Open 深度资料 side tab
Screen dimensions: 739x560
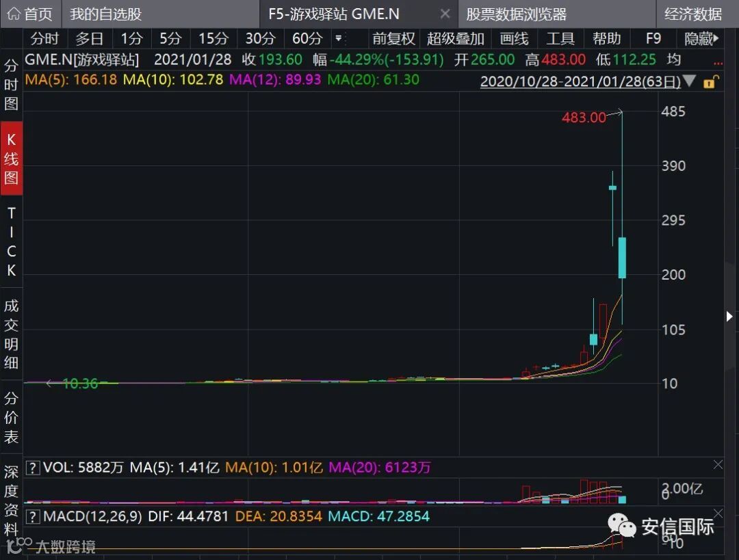pos(12,501)
